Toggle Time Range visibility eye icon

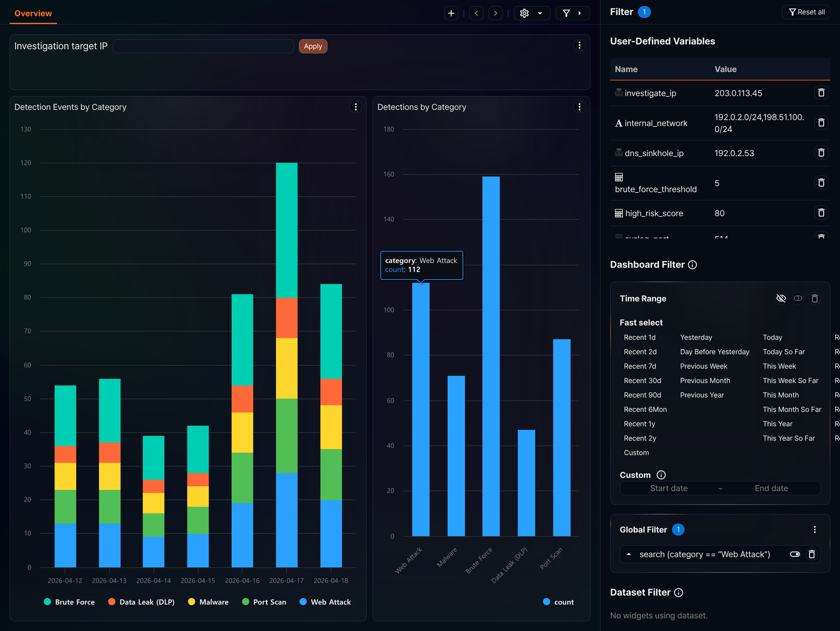pos(781,299)
